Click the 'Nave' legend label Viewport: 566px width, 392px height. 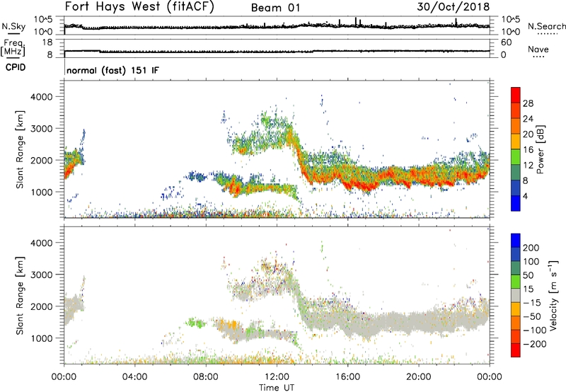[538, 49]
